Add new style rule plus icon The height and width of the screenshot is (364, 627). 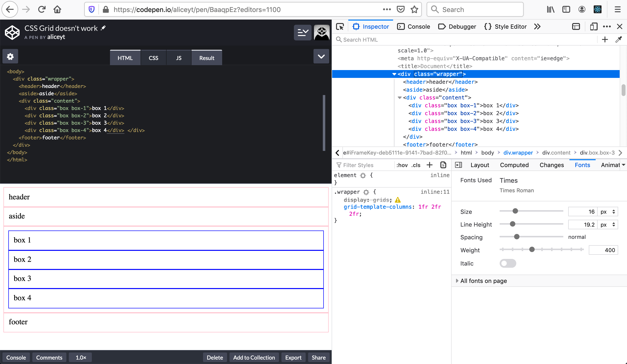tap(429, 165)
